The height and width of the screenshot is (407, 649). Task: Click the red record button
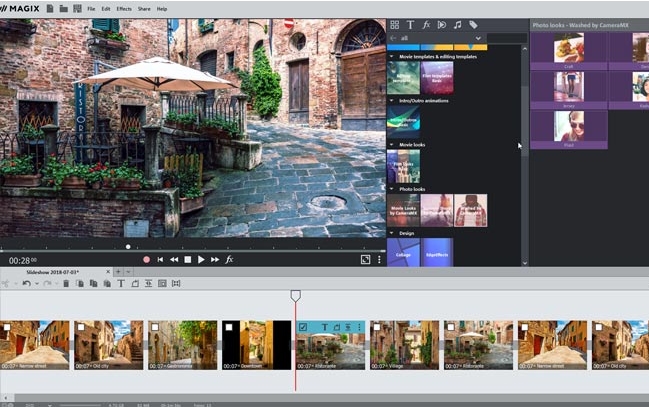tap(146, 260)
